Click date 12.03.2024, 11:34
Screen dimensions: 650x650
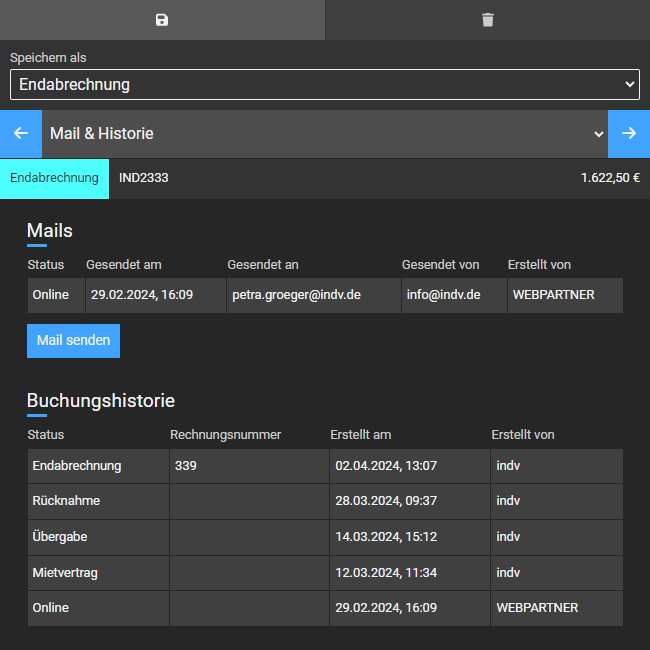tap(386, 573)
